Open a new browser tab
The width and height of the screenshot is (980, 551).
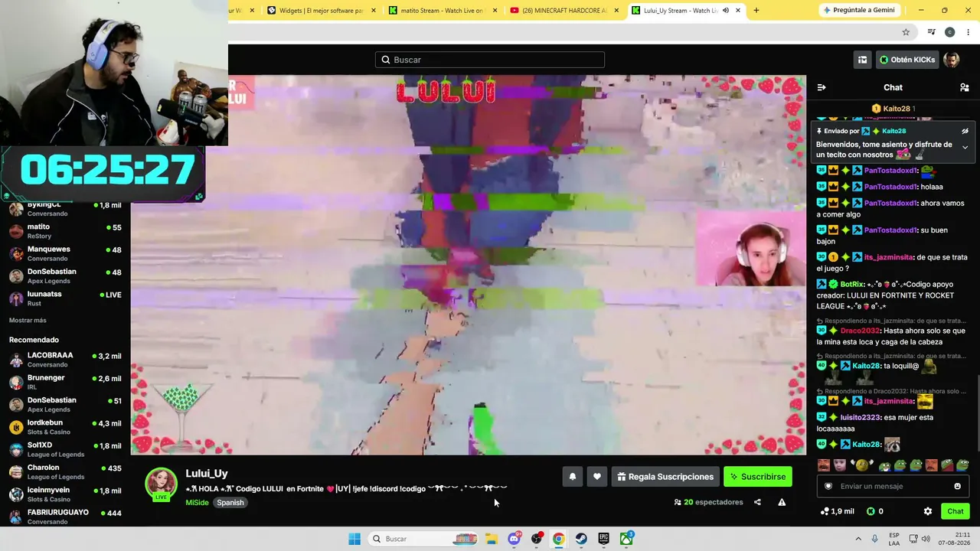(x=756, y=11)
